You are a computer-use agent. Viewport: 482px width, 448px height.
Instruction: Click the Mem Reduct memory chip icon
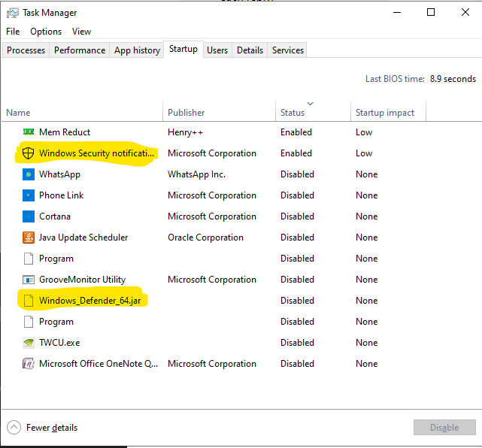(x=29, y=132)
